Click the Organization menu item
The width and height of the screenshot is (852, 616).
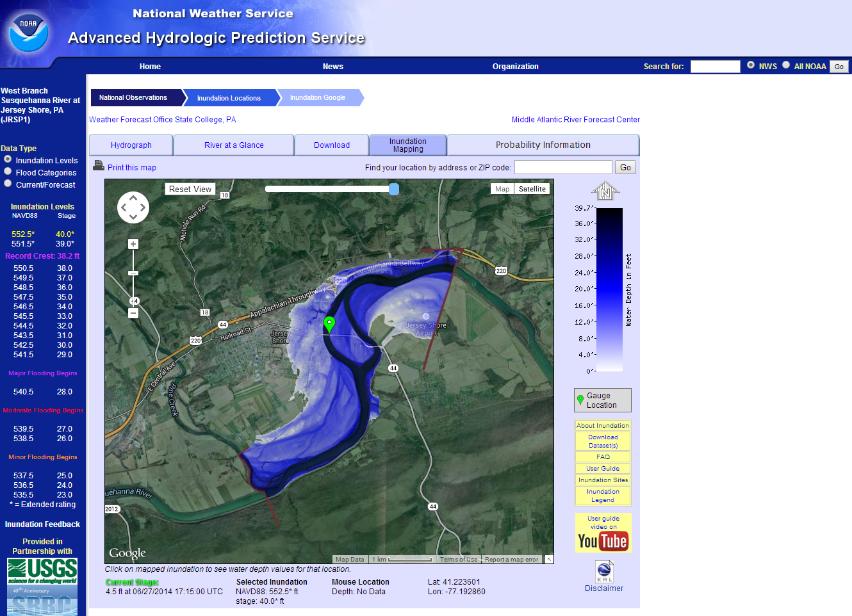click(x=515, y=67)
